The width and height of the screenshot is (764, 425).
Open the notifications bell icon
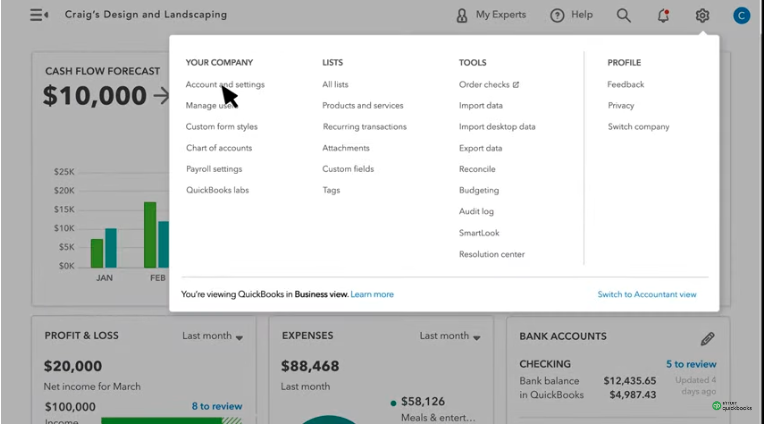coord(663,15)
